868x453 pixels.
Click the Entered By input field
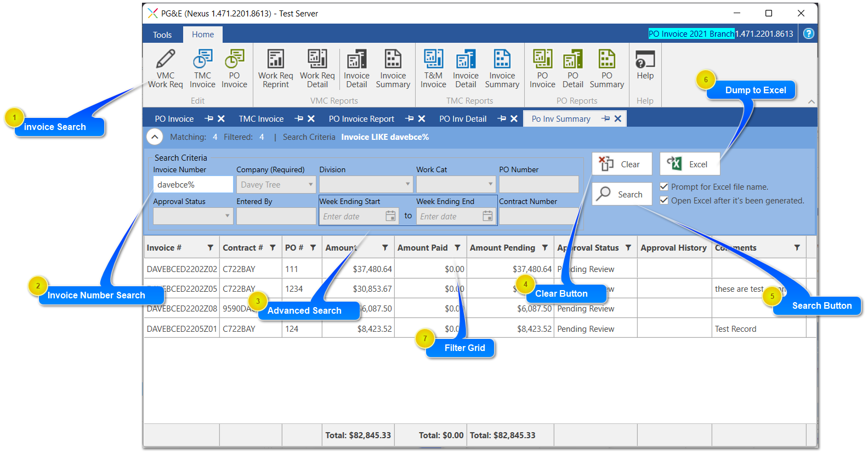pos(276,216)
